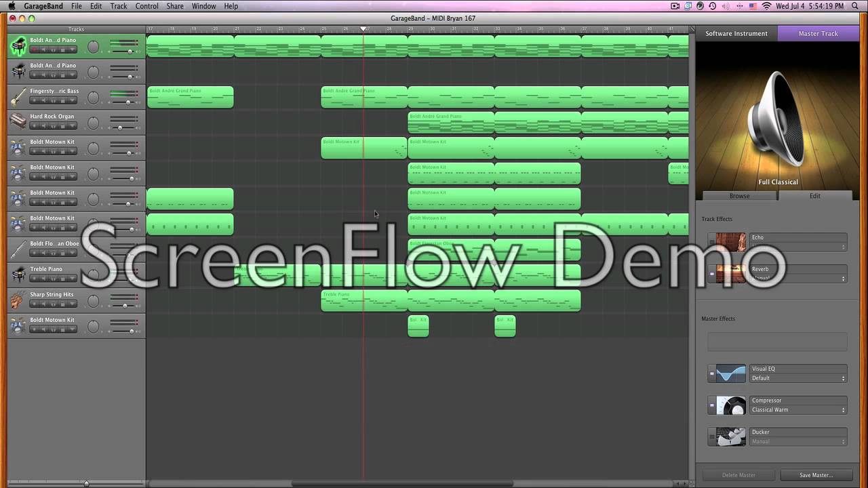The height and width of the screenshot is (488, 868).
Task: Click the lock icon on Hard Rock Organ
Action: pos(62,126)
